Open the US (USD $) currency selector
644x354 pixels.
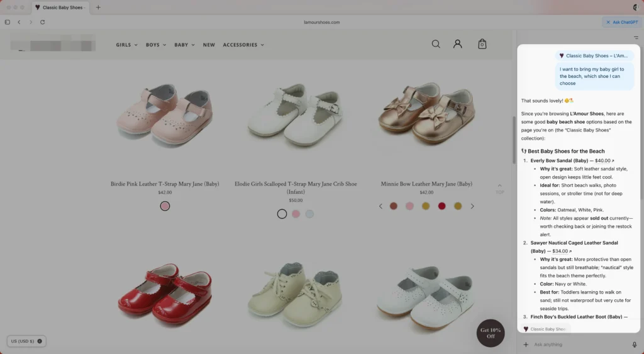click(26, 341)
